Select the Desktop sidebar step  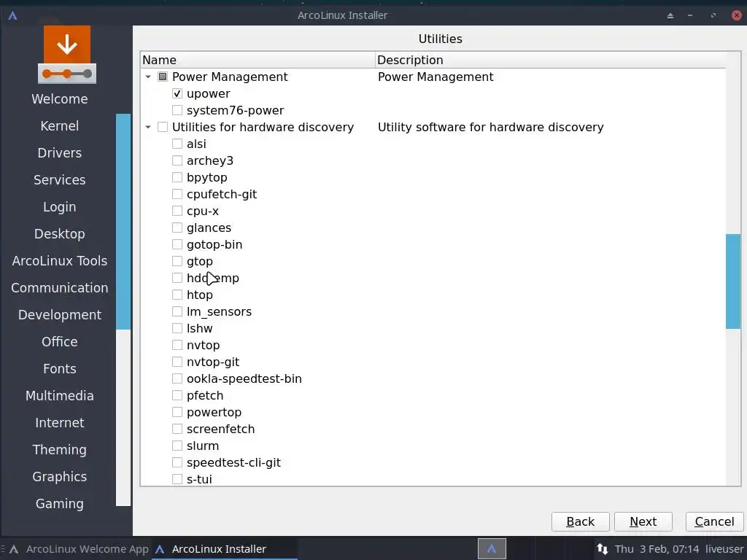[x=60, y=234]
